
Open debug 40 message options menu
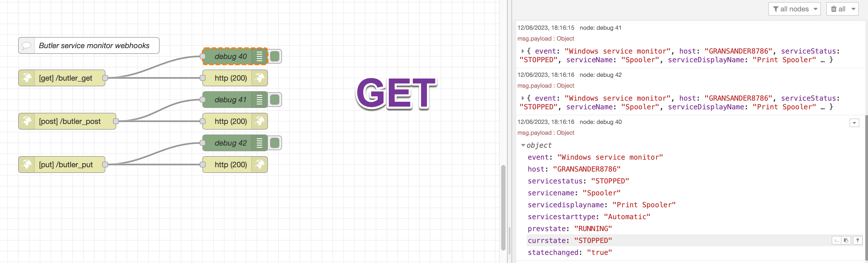click(x=854, y=123)
